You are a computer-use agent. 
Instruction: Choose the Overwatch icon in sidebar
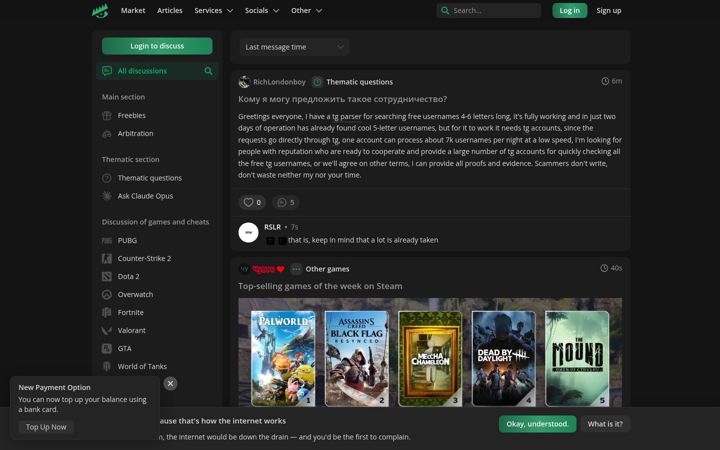[107, 294]
